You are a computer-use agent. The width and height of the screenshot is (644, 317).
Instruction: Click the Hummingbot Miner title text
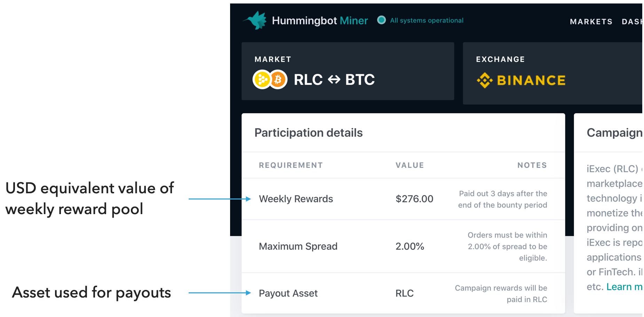(320, 21)
